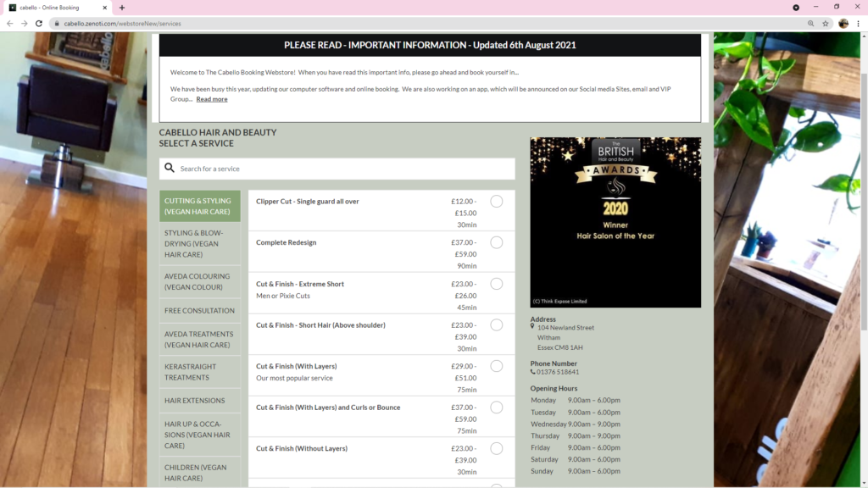This screenshot has height=488, width=868.
Task: Click the phone number 01376 518641
Action: 558,372
